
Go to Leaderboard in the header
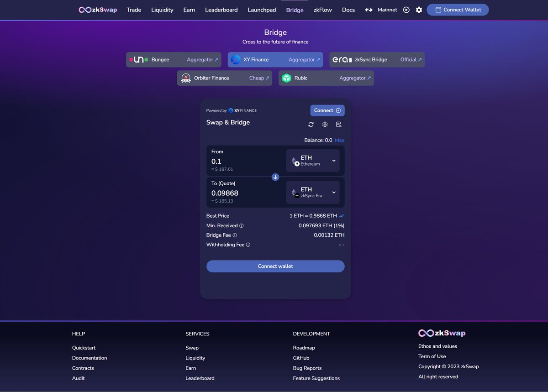click(x=221, y=10)
